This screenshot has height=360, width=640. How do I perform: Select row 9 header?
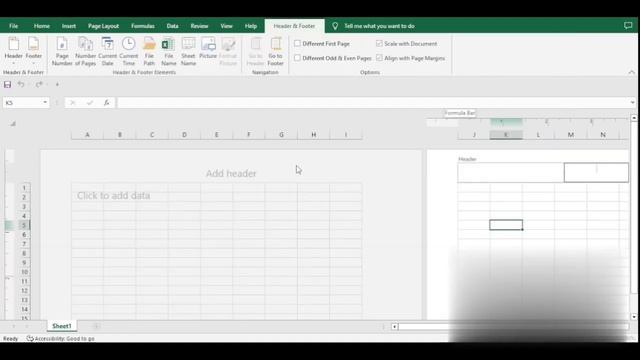24,262
